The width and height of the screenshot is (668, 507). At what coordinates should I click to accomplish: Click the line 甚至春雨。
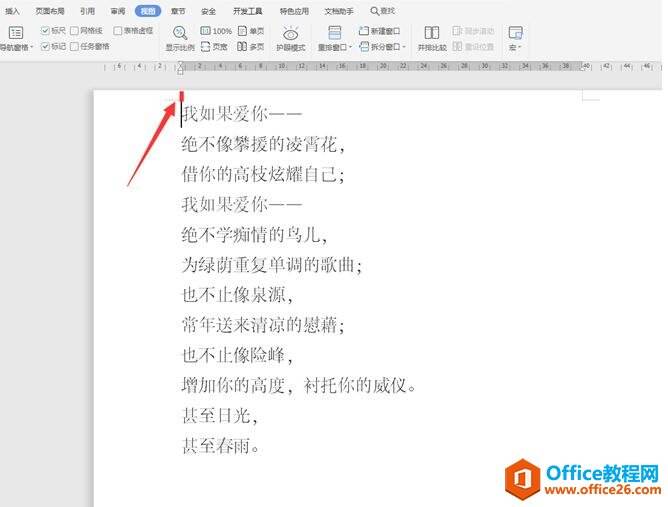(221, 446)
